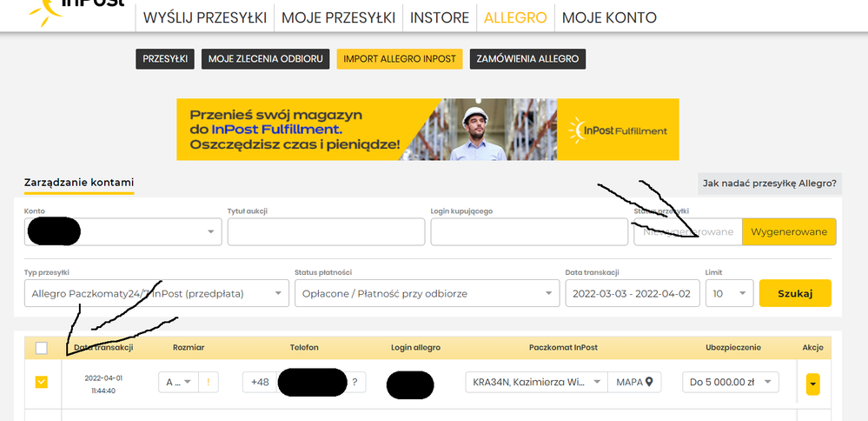Click the Telefon column header
This screenshot has height=421, width=868.
tap(304, 348)
